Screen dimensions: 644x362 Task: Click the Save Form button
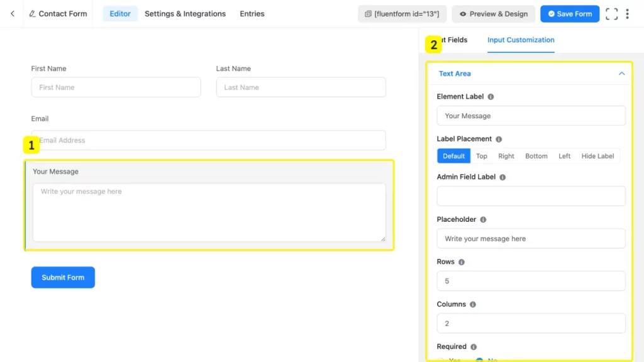pyautogui.click(x=570, y=14)
